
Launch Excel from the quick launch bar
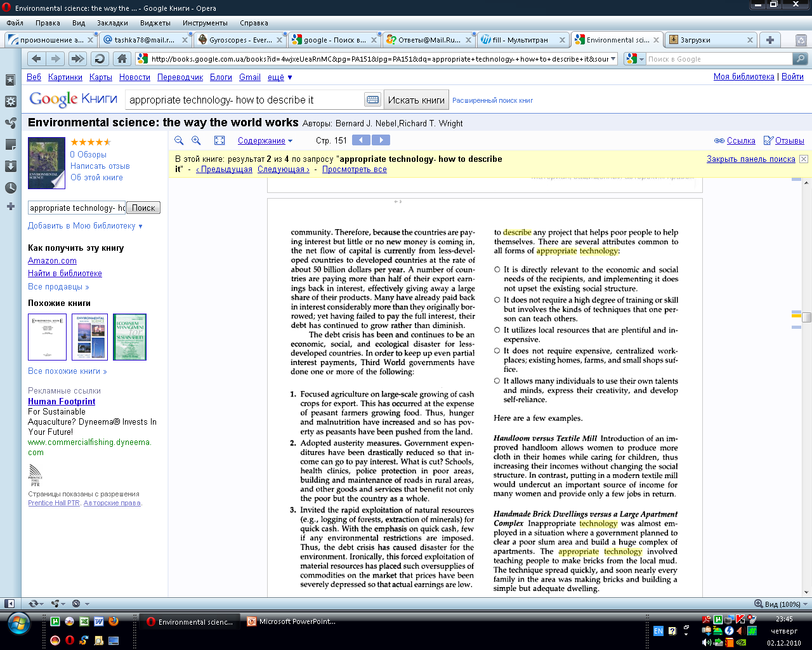coord(84,621)
